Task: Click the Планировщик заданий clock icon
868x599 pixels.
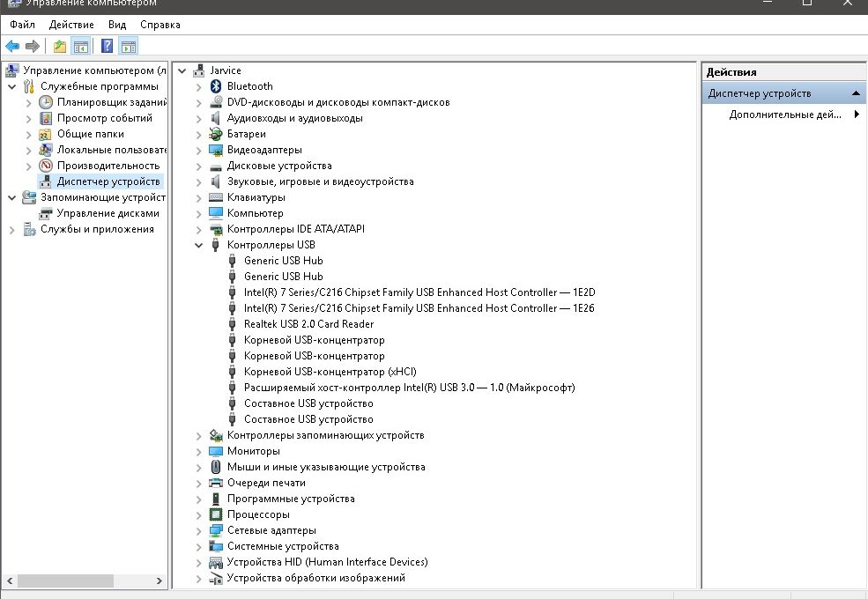Action: [46, 102]
